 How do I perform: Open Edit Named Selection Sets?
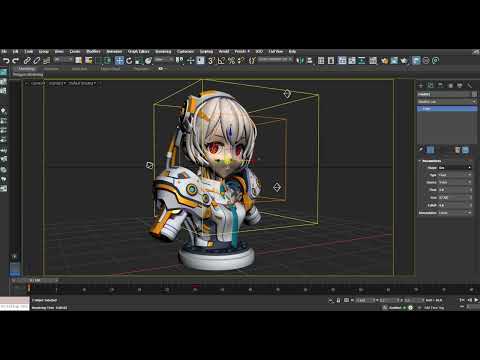(252, 60)
